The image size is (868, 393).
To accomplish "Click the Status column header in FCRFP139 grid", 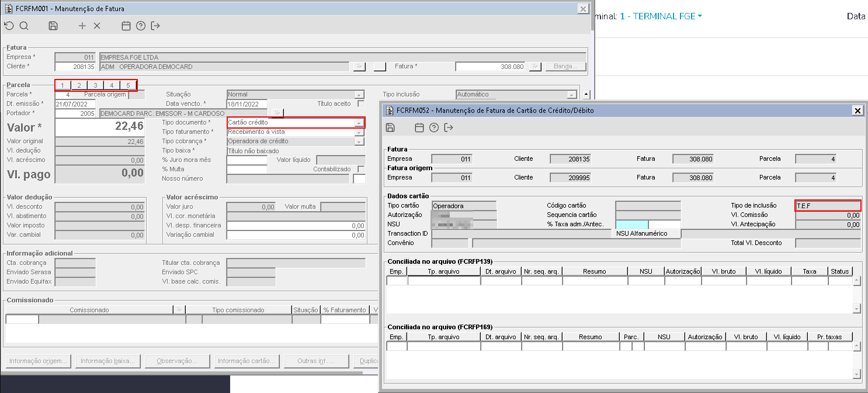I will tap(840, 271).
